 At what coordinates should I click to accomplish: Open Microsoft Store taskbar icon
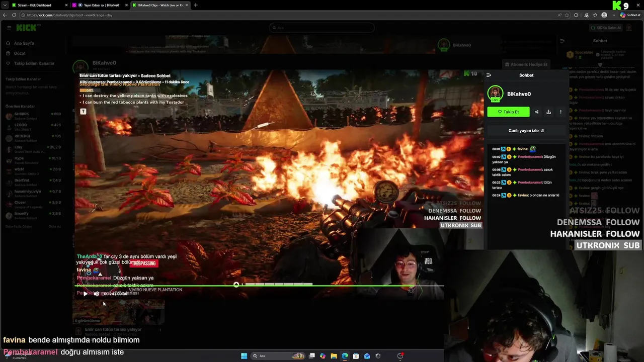356,356
